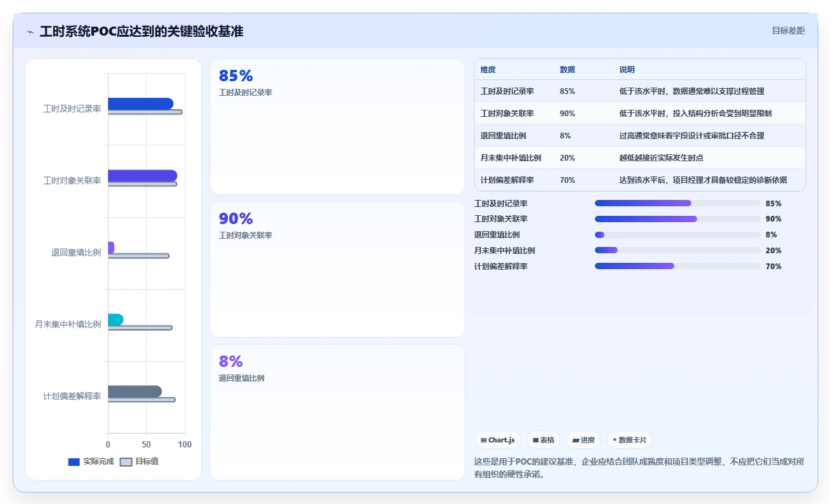Click the 月末集中补填比例 progress bar

tap(677, 251)
